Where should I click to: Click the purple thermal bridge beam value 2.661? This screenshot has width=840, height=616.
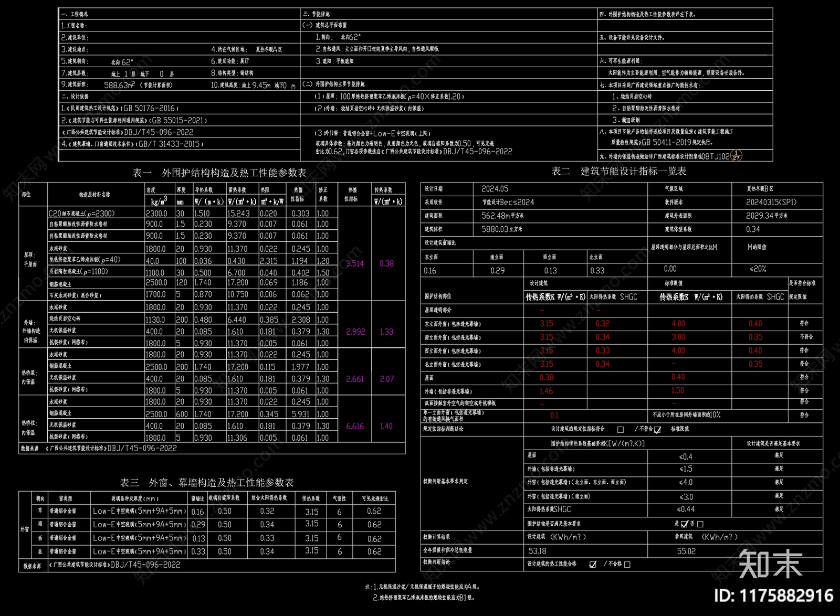tap(355, 379)
